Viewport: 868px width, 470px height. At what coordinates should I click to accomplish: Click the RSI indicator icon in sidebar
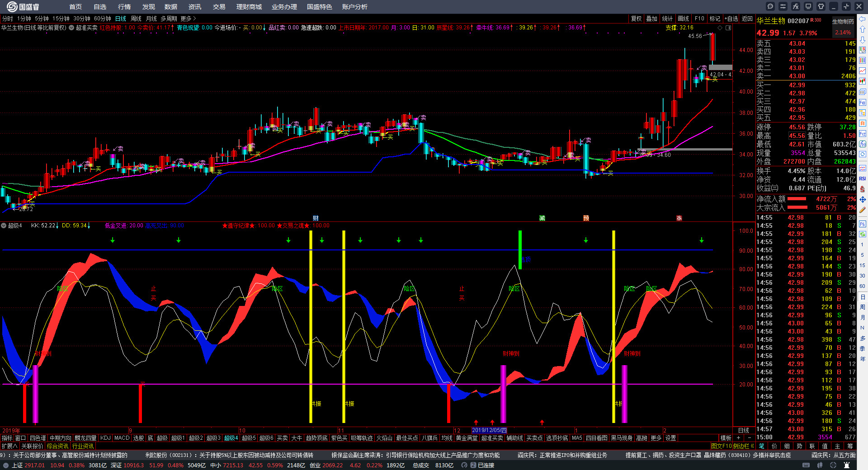point(863,179)
